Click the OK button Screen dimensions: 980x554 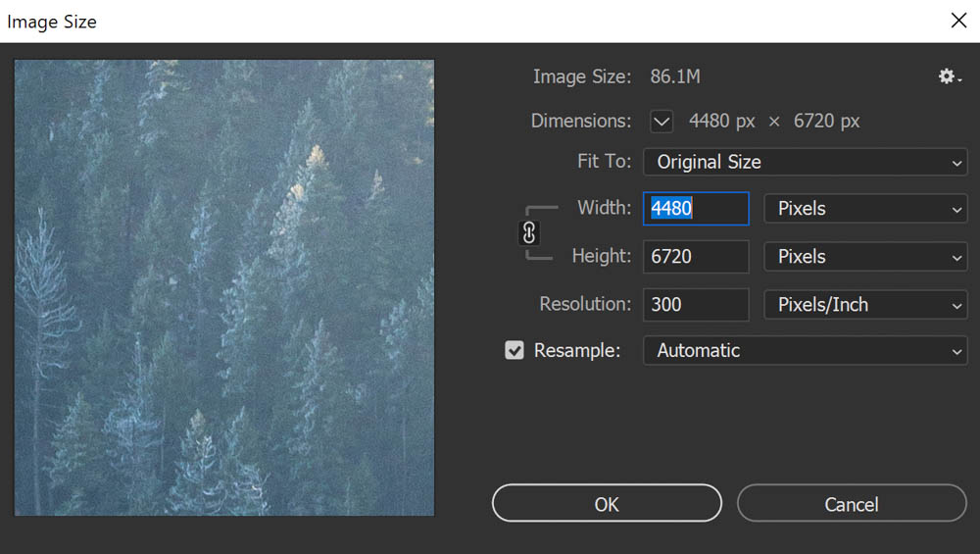(607, 503)
